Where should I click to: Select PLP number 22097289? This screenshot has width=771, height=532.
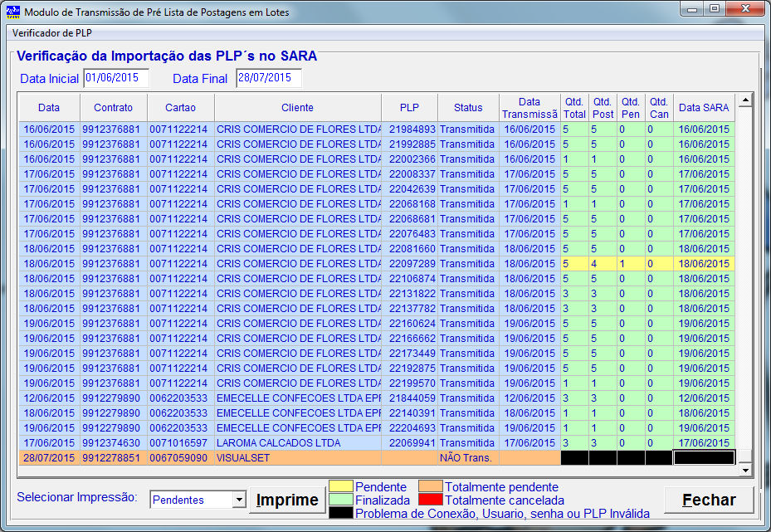[412, 264]
